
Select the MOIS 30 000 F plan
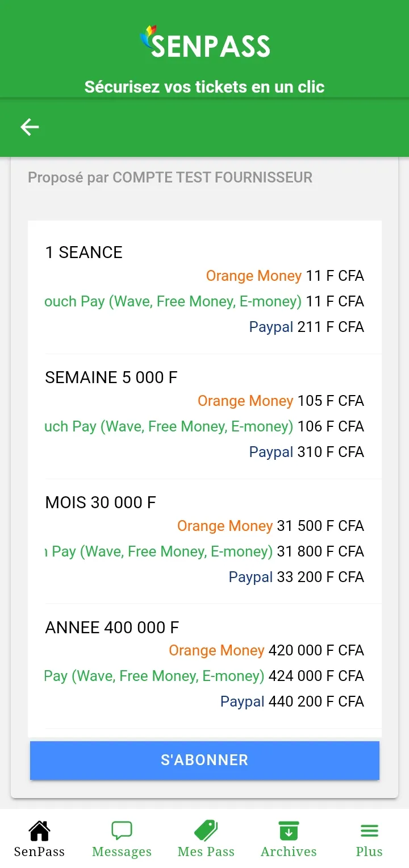coord(101,502)
